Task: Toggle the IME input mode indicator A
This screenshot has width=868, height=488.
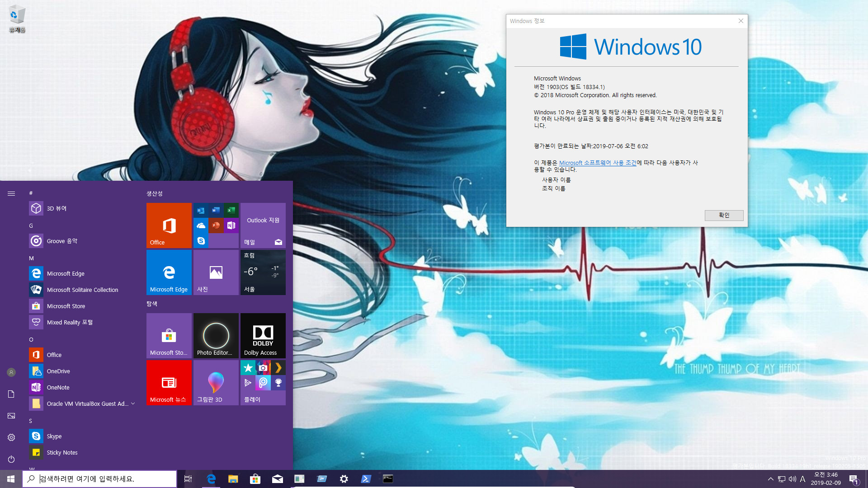Action: tap(803, 479)
